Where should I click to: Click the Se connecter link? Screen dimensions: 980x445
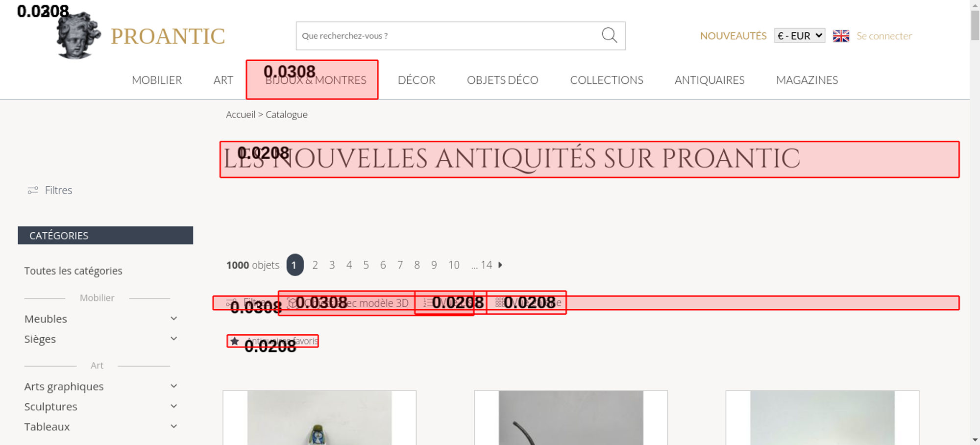point(884,36)
